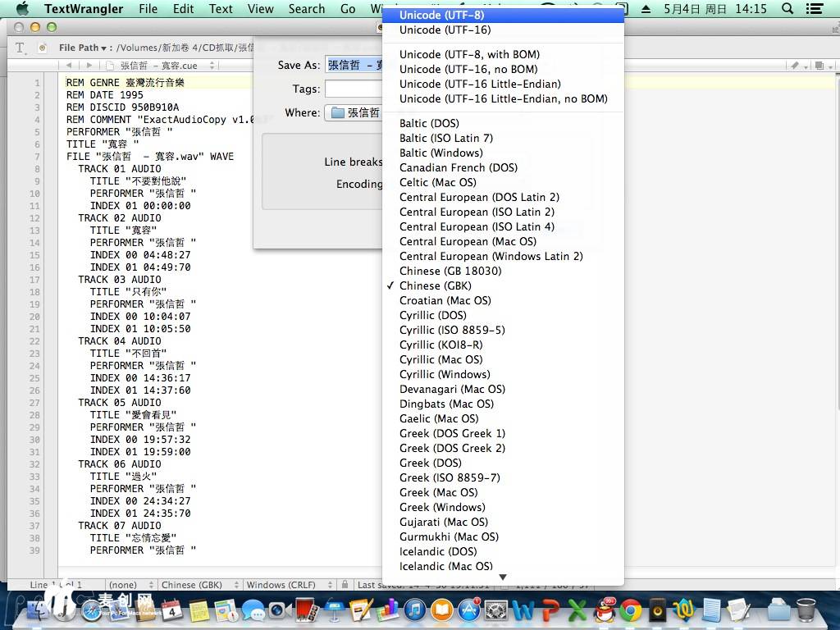Click the text options T icon in toolbar
This screenshot has height=630, width=840.
pos(21,48)
